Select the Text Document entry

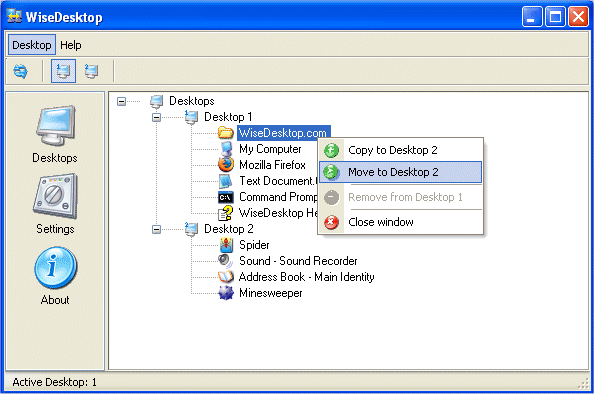(x=278, y=181)
